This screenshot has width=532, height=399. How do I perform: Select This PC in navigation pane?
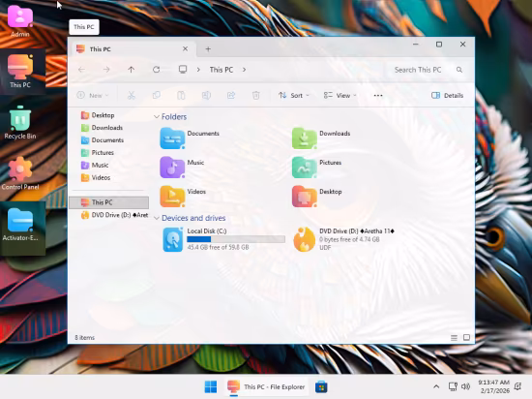tap(109, 202)
